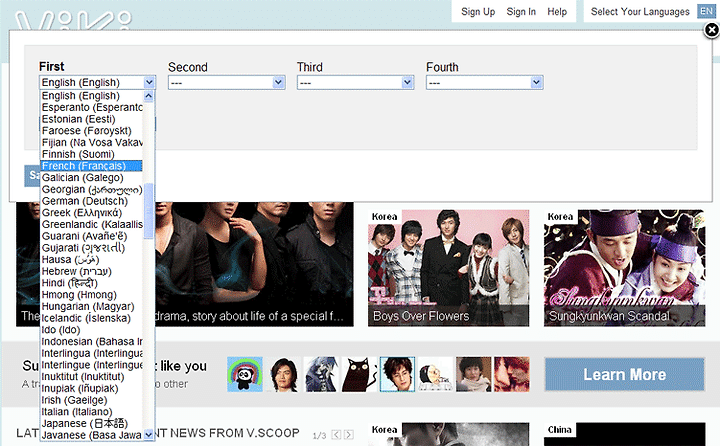The image size is (720, 446).
Task: Open the Second language dropdown
Action: (226, 82)
